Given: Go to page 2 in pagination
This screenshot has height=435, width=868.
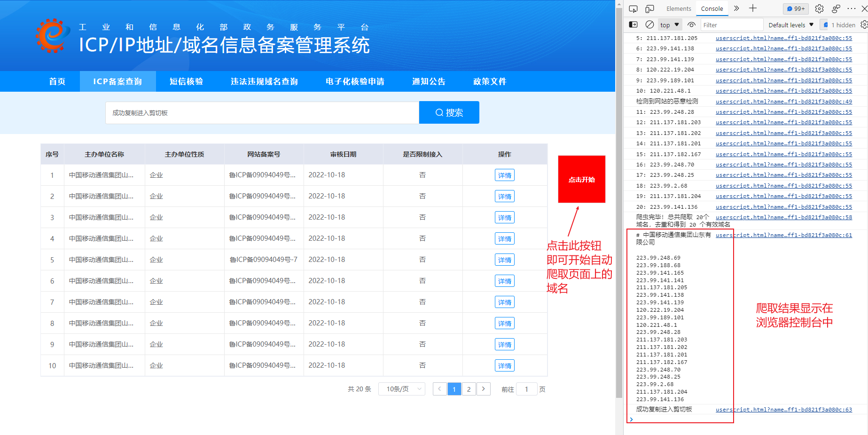Looking at the screenshot, I should pos(469,389).
